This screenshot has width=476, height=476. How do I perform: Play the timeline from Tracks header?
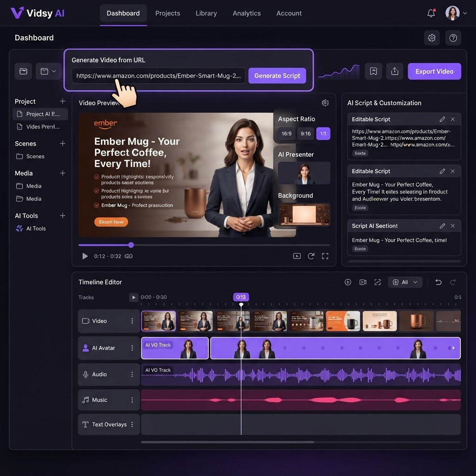coord(133,297)
